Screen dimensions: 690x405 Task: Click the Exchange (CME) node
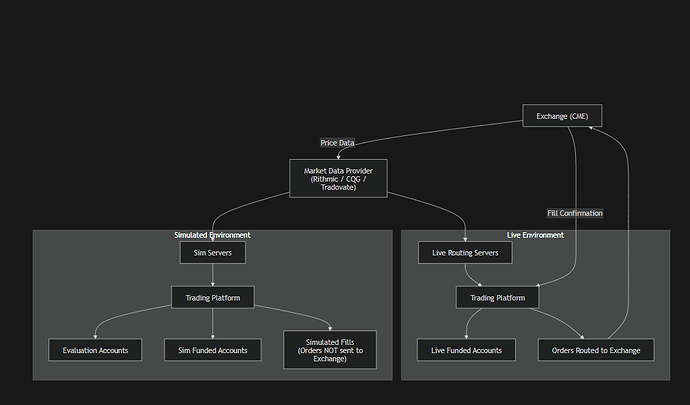pos(562,116)
